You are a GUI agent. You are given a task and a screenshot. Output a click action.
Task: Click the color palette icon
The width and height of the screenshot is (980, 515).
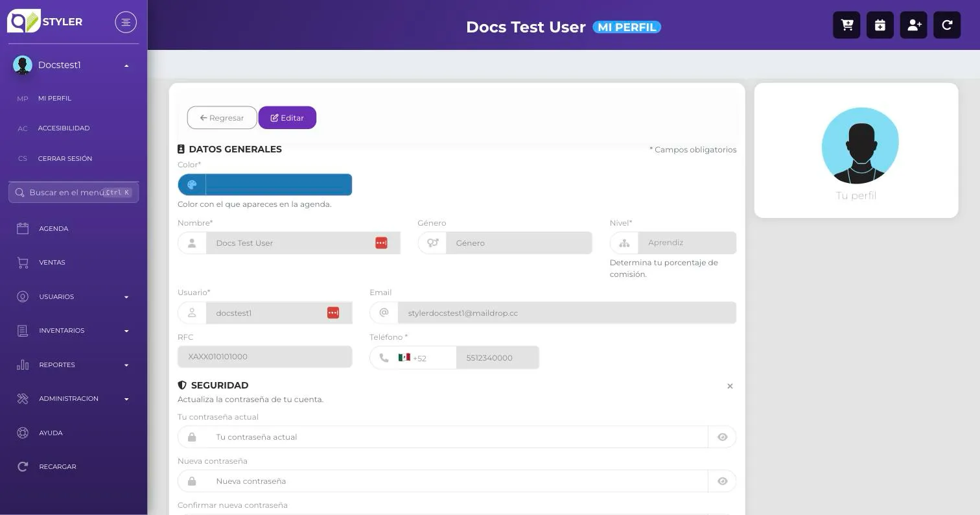[192, 185]
